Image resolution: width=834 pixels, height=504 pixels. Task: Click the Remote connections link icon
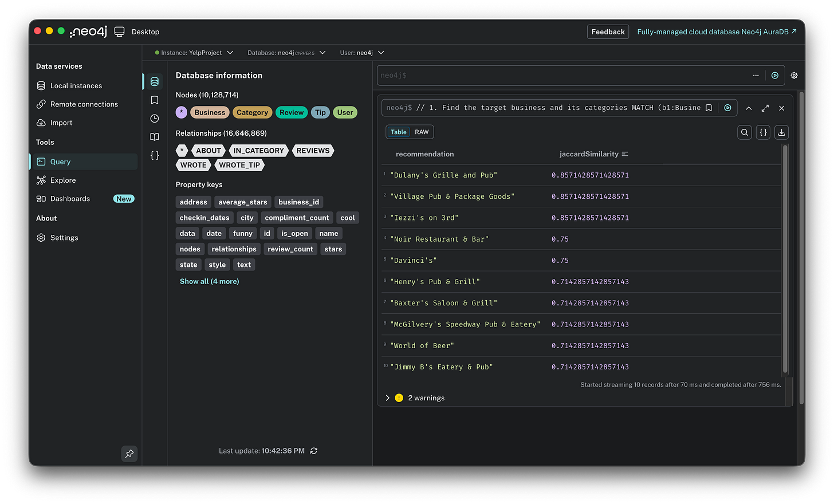click(41, 104)
